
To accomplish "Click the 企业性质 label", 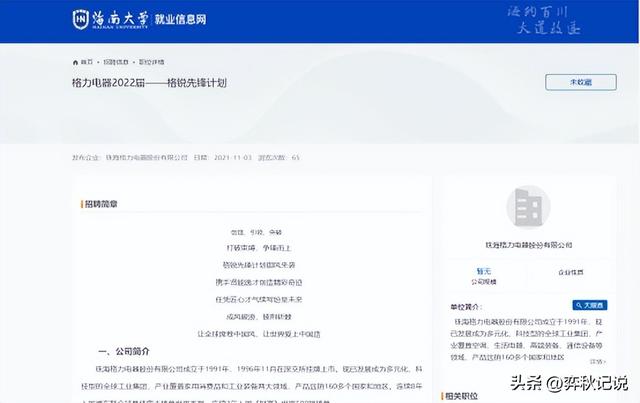I will (570, 272).
